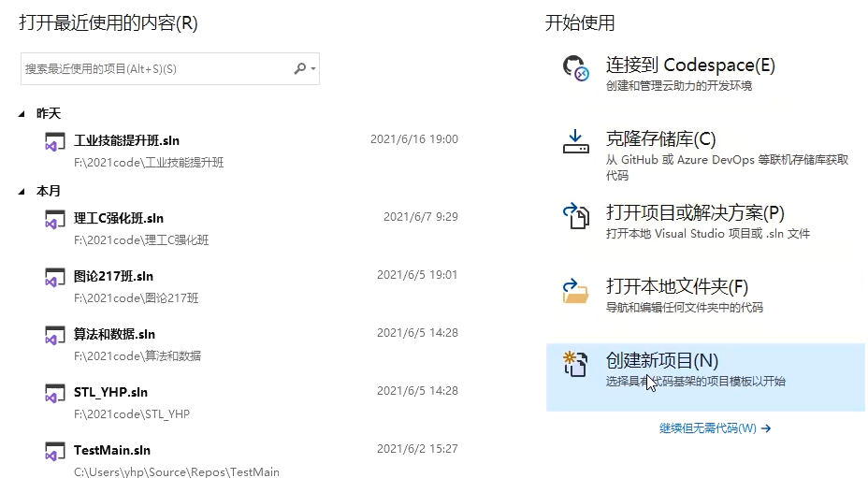Open the search options dropdown arrow
This screenshot has height=478, width=868.
pos(313,69)
